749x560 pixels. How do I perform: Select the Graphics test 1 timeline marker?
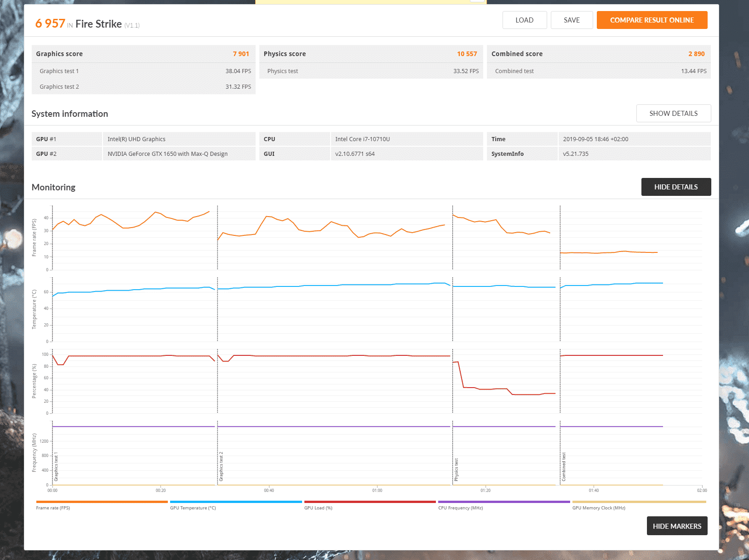pos(56,467)
